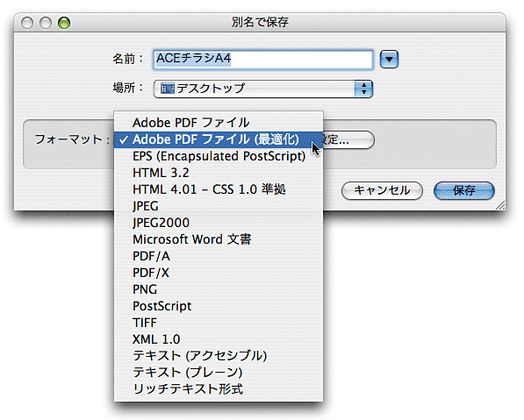Select EPS (Encapsulated PostScript) format
This screenshot has height=420, width=524.
point(219,156)
